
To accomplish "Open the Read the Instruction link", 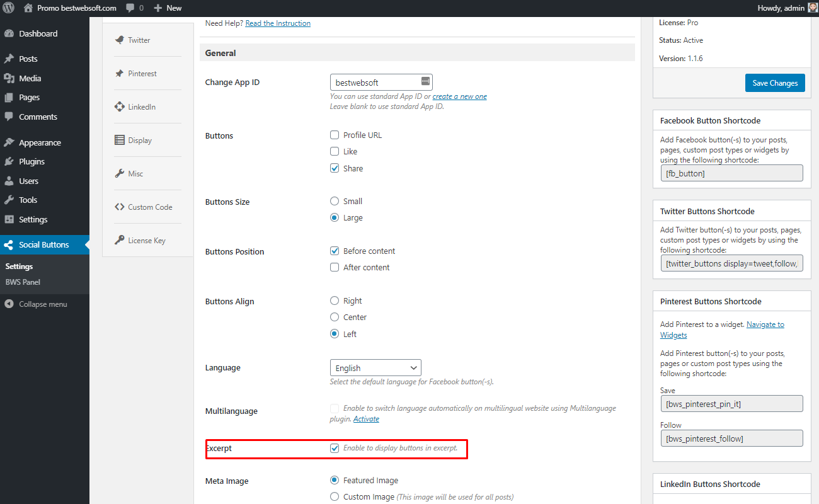I will click(278, 23).
